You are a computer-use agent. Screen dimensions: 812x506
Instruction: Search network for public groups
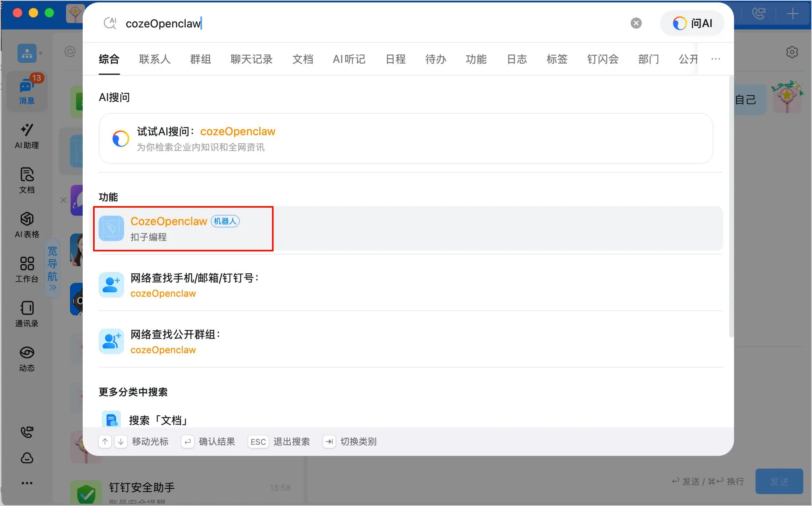[x=410, y=341]
